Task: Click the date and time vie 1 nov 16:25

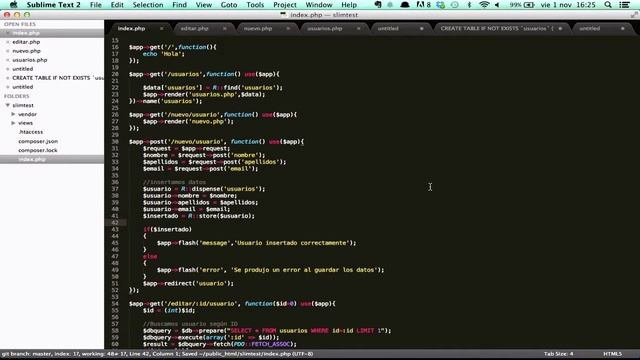Action: (x=568, y=5)
